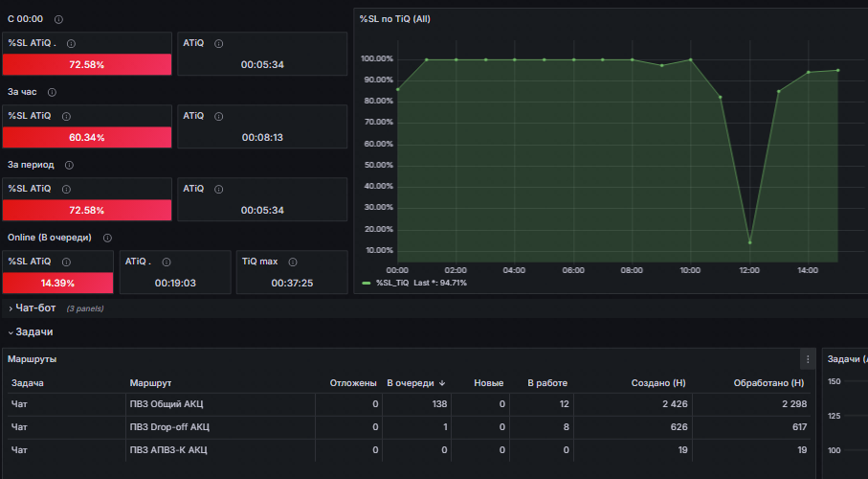
Task: Click red 72.58% С 00:00 gauge bar
Action: tap(87, 64)
